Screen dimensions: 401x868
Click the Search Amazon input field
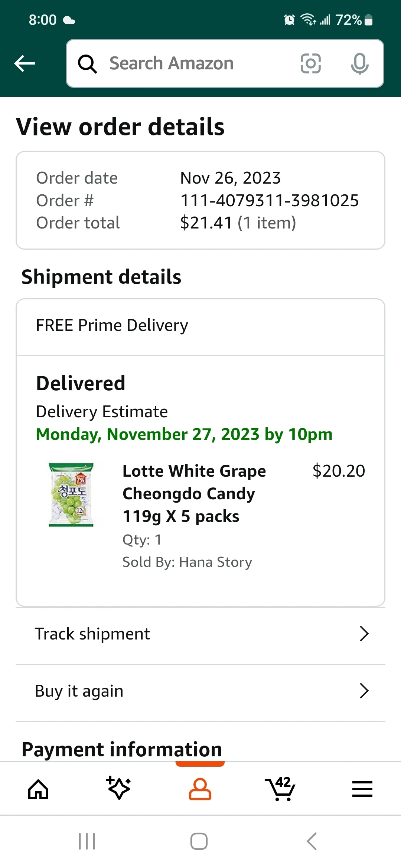(200, 63)
